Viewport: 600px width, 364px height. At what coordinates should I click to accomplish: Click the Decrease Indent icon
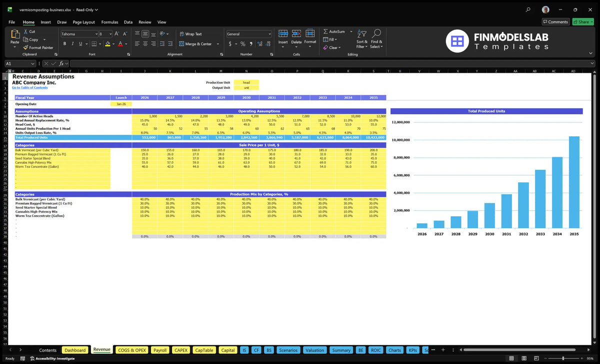(x=162, y=44)
